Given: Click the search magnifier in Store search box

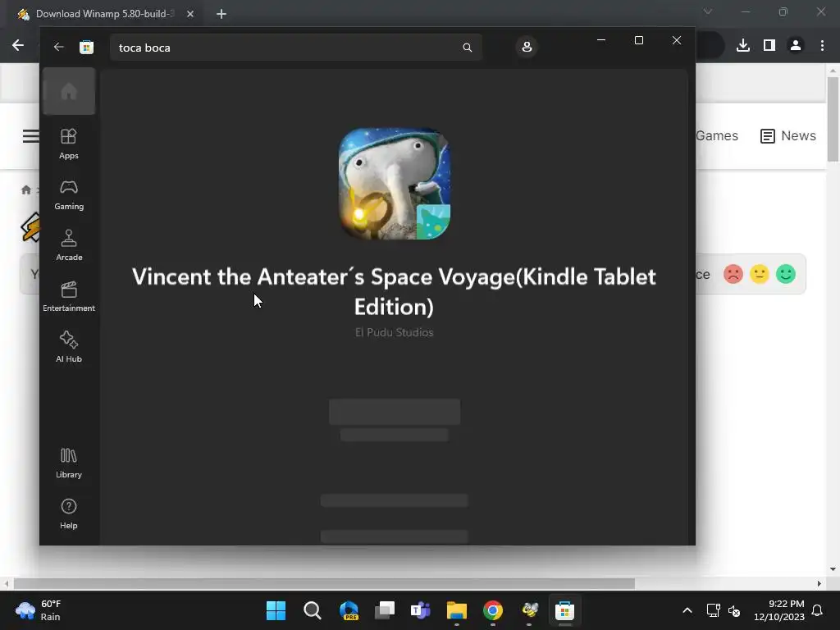Looking at the screenshot, I should point(467,48).
